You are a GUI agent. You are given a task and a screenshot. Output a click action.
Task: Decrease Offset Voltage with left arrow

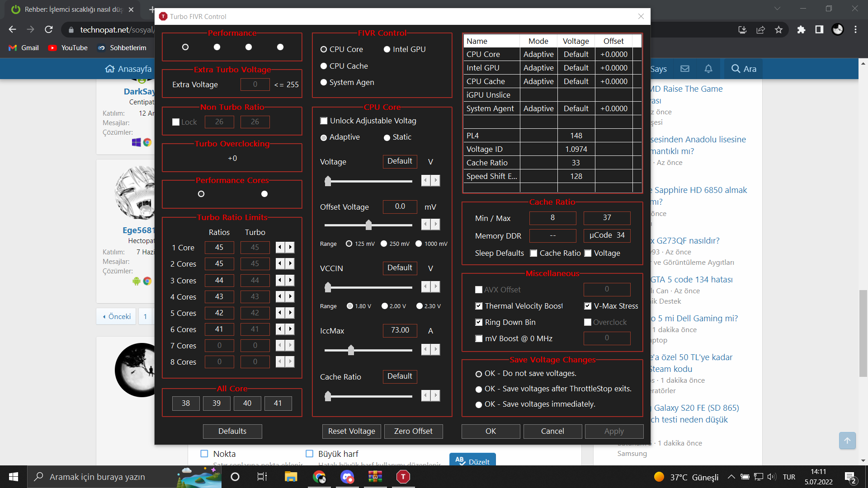[x=425, y=224]
